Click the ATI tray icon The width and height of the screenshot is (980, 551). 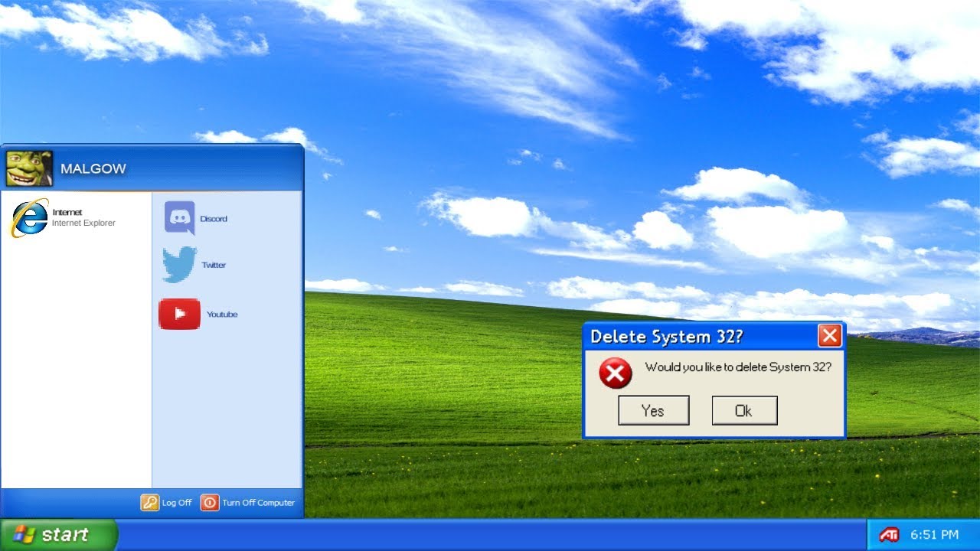point(889,535)
